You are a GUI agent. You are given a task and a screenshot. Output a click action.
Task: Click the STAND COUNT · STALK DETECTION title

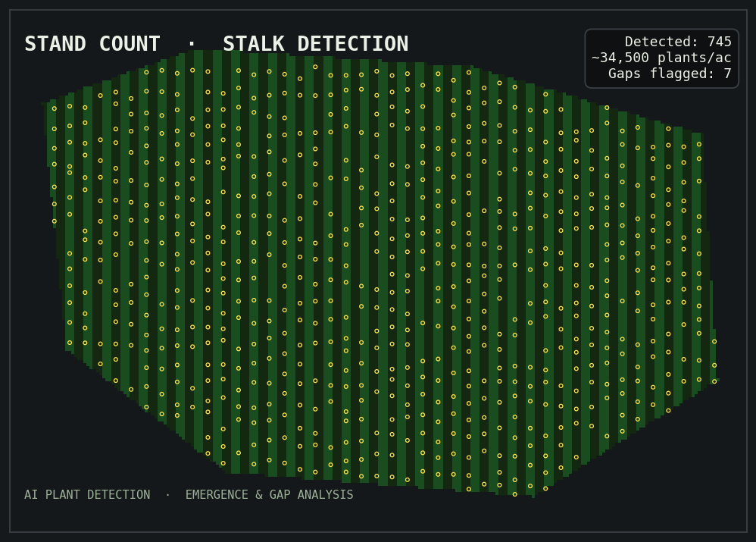pyautogui.click(x=217, y=44)
